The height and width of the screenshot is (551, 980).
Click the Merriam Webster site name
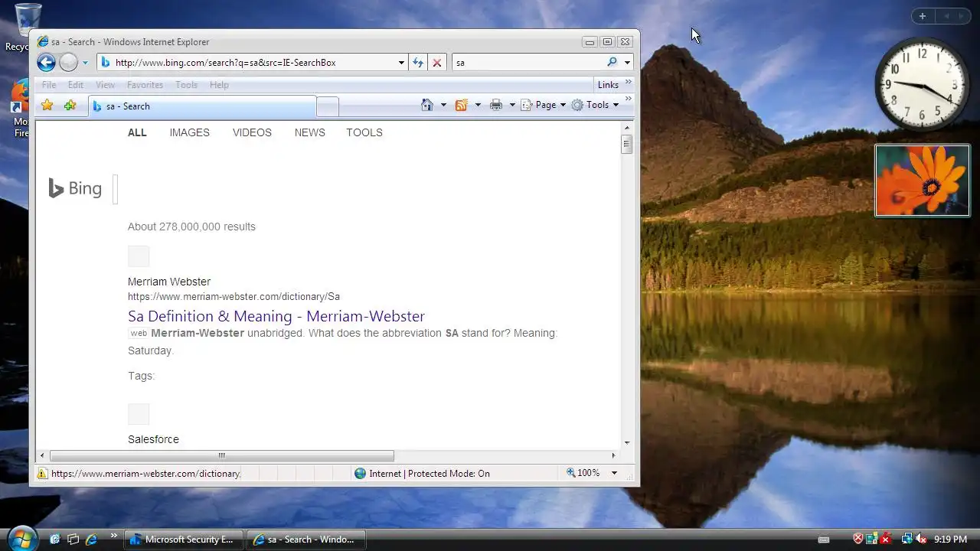point(169,282)
